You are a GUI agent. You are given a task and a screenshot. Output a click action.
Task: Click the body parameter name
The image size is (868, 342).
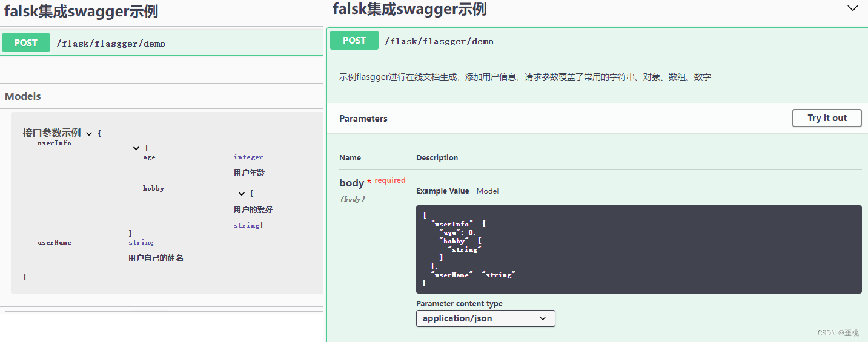351,183
